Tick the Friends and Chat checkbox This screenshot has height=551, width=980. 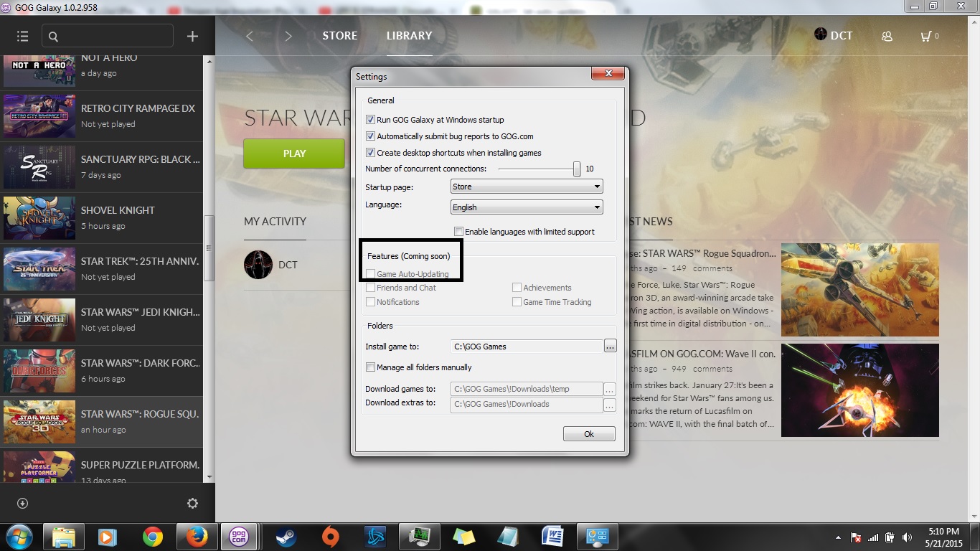370,288
